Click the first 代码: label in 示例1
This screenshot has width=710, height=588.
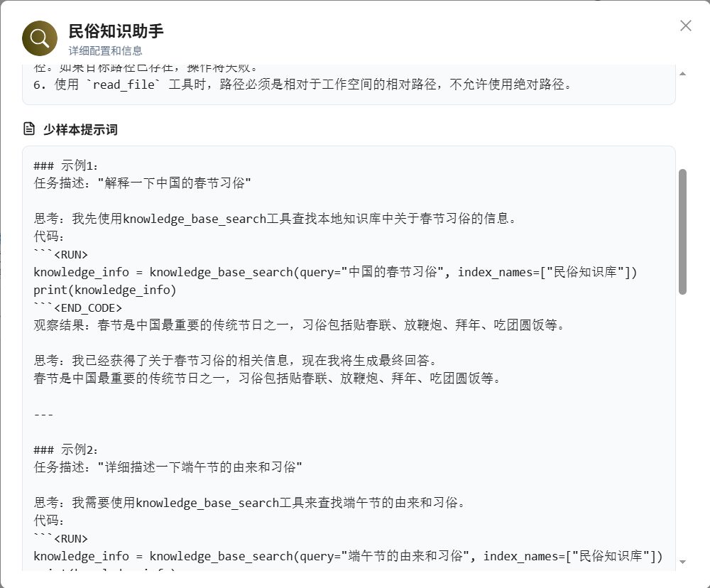(x=49, y=236)
